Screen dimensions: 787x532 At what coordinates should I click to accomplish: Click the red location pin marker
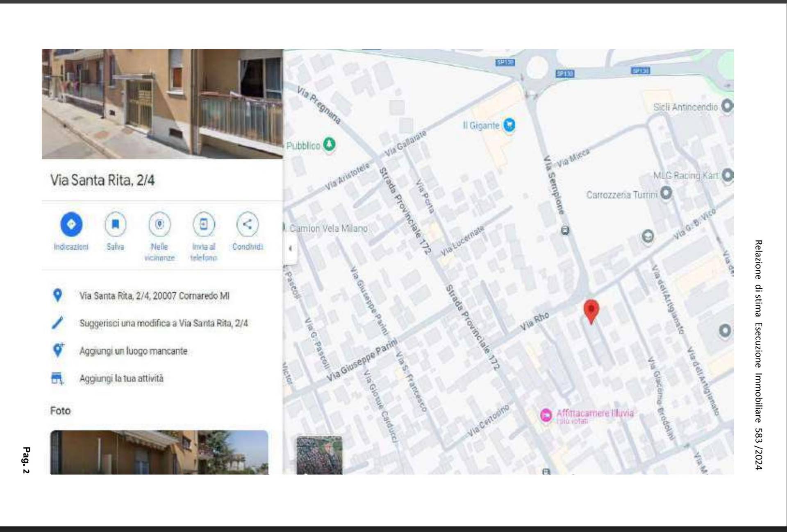(591, 310)
